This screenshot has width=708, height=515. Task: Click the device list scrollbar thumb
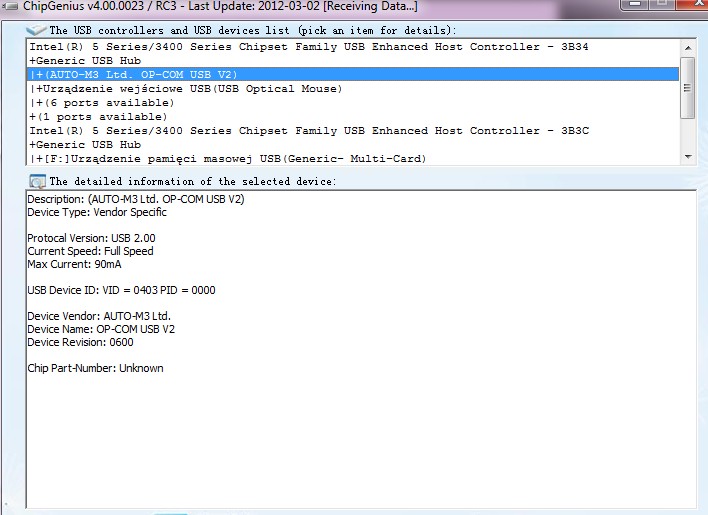click(x=688, y=88)
